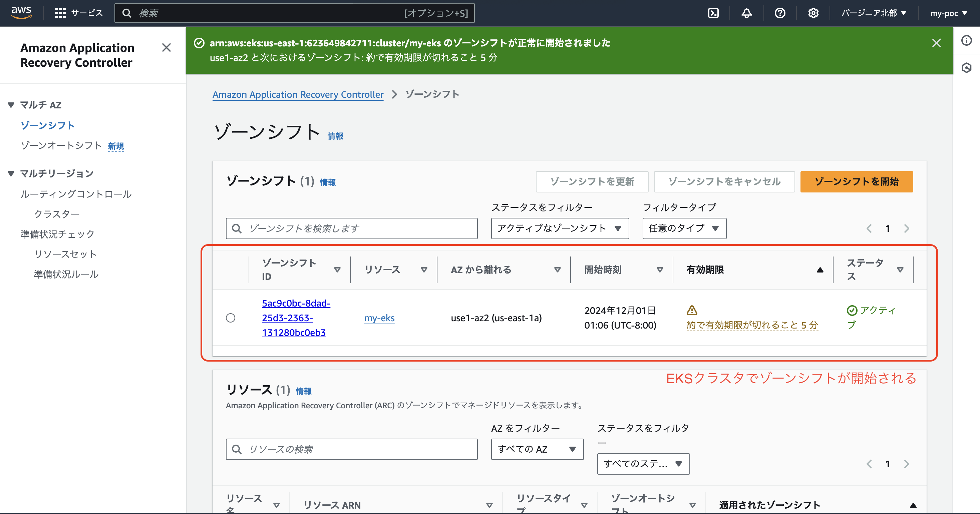Viewport: 980px width, 514px height.
Task: Sort by 有効期限 ascending arrow
Action: point(820,270)
